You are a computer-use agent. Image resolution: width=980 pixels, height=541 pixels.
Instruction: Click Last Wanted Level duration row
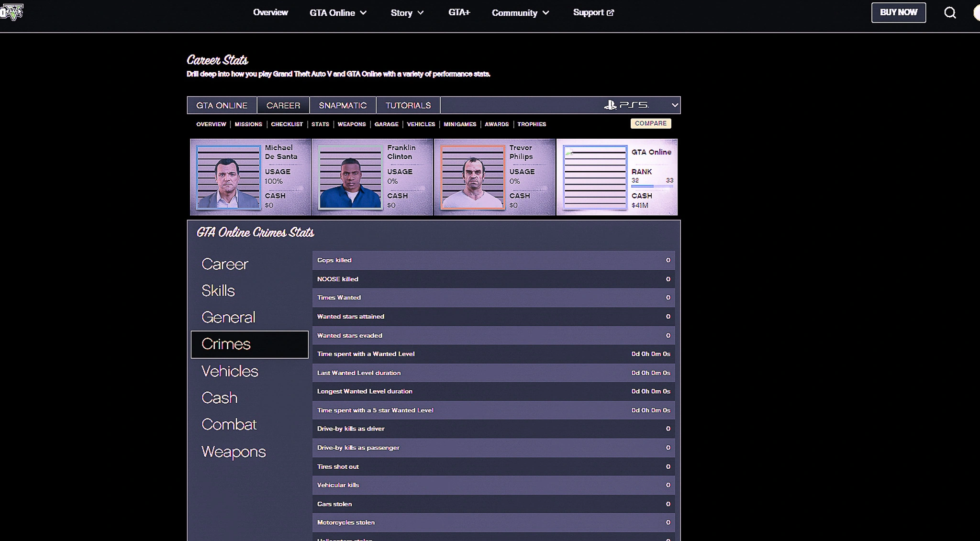tap(493, 373)
